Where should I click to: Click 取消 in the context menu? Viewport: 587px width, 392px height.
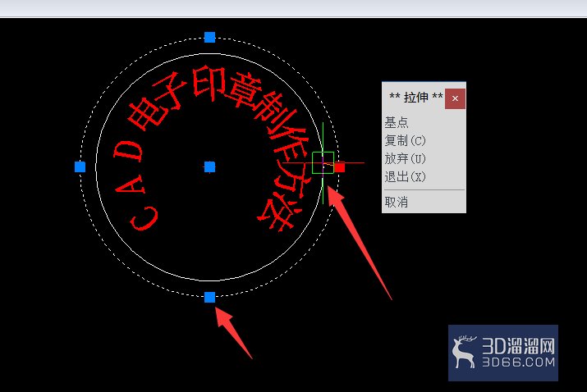pos(396,203)
